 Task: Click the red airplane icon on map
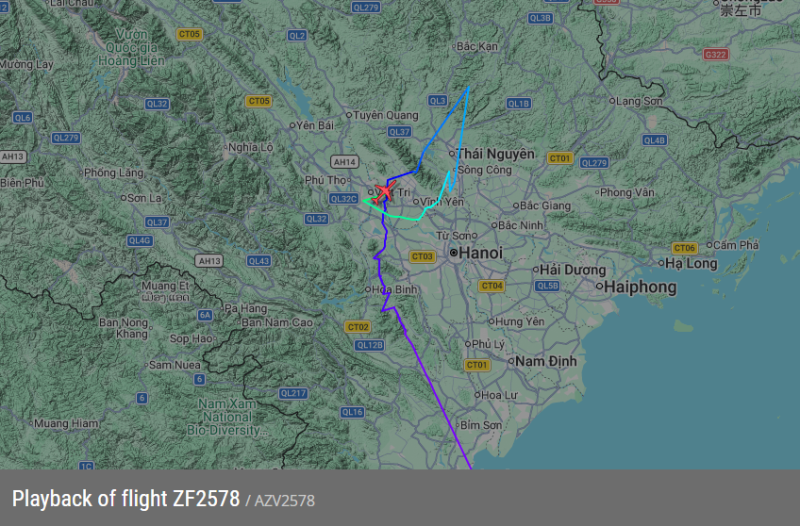pos(384,193)
